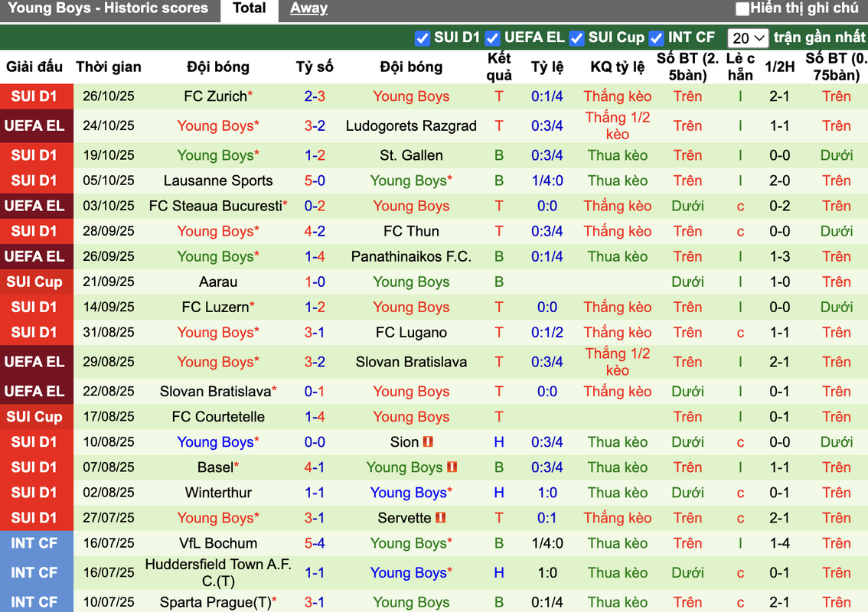
Task: Click odds 0:1/2 in FC Lugano row
Action: pos(547,332)
